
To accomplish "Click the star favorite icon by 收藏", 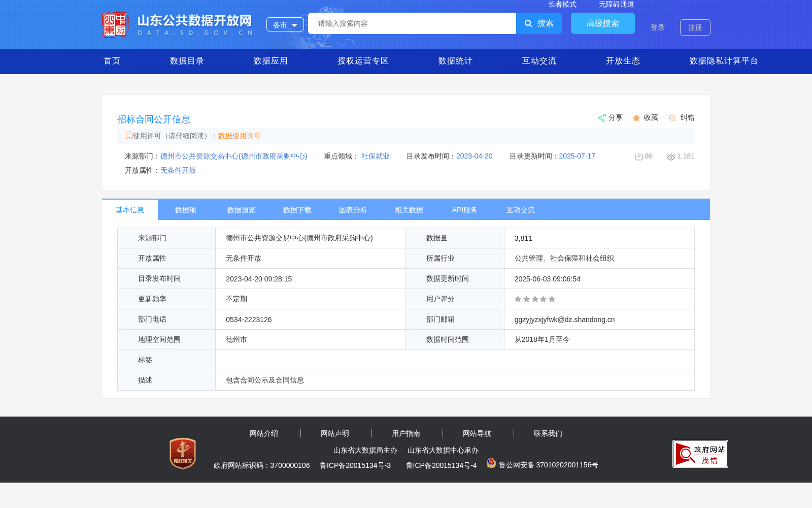I will pyautogui.click(x=636, y=118).
